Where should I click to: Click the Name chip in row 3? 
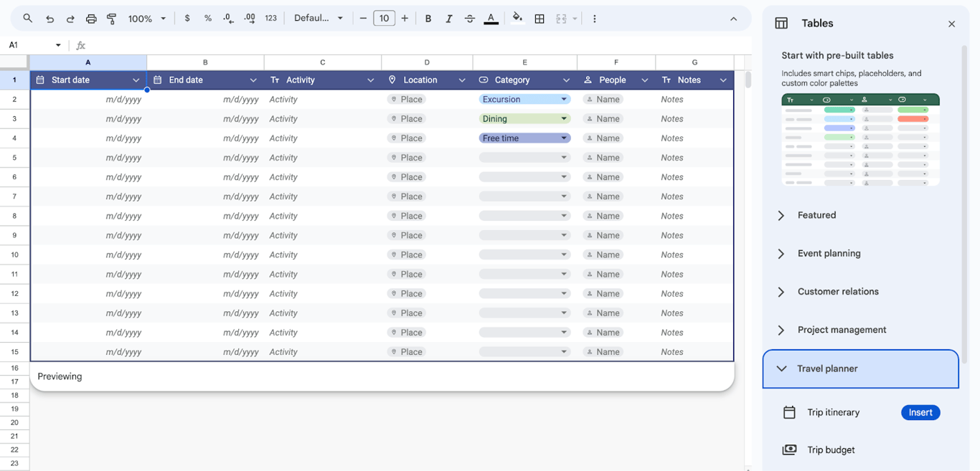pos(603,119)
